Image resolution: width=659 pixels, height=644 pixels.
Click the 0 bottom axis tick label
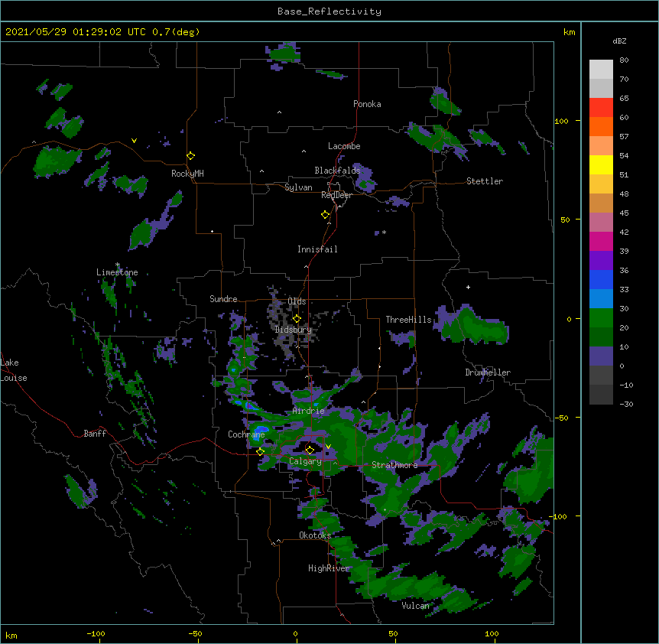click(x=295, y=633)
